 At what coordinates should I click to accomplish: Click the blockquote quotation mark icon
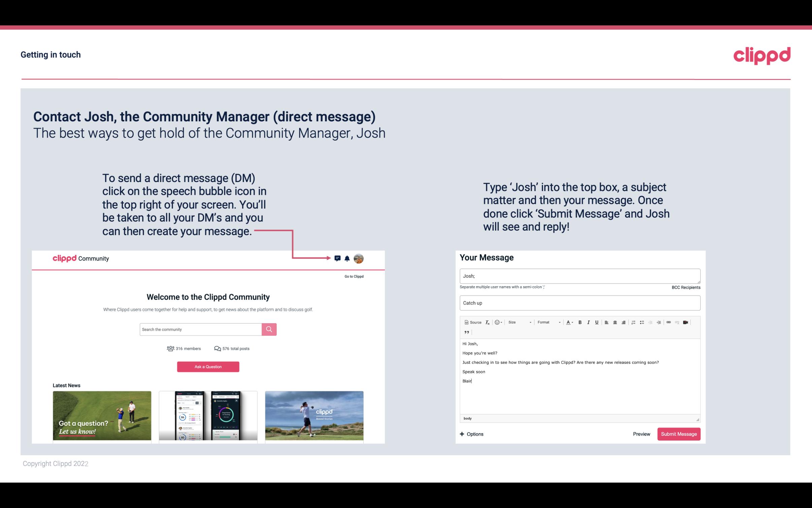(x=465, y=332)
